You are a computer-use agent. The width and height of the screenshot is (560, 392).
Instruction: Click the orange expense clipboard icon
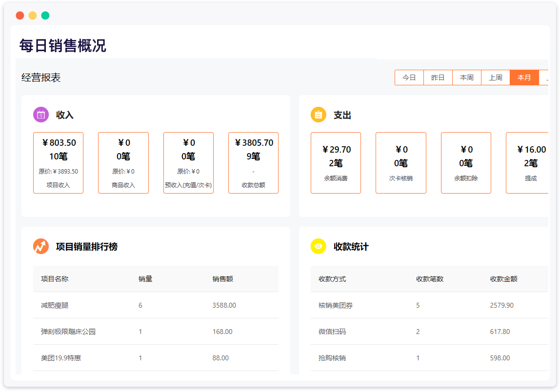tap(319, 115)
